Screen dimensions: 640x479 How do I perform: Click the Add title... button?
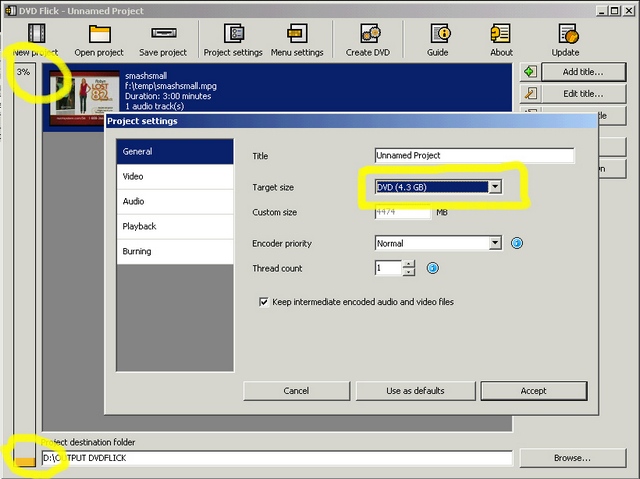click(x=584, y=72)
